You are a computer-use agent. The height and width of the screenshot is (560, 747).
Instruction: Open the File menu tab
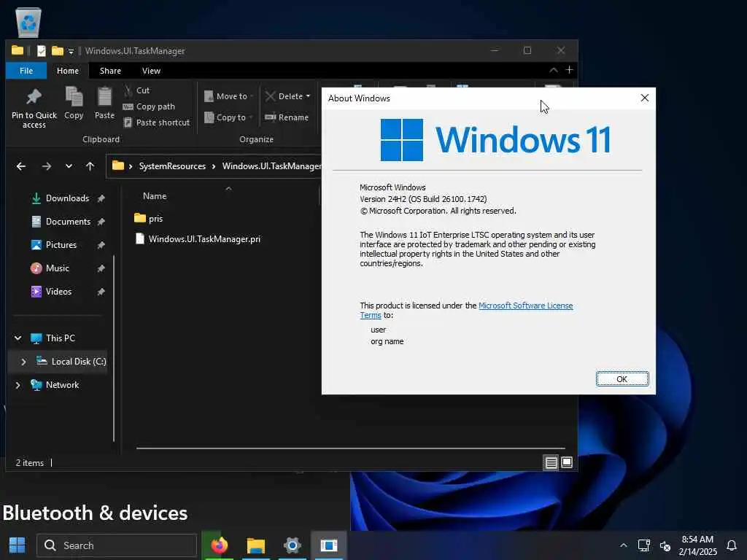26,71
